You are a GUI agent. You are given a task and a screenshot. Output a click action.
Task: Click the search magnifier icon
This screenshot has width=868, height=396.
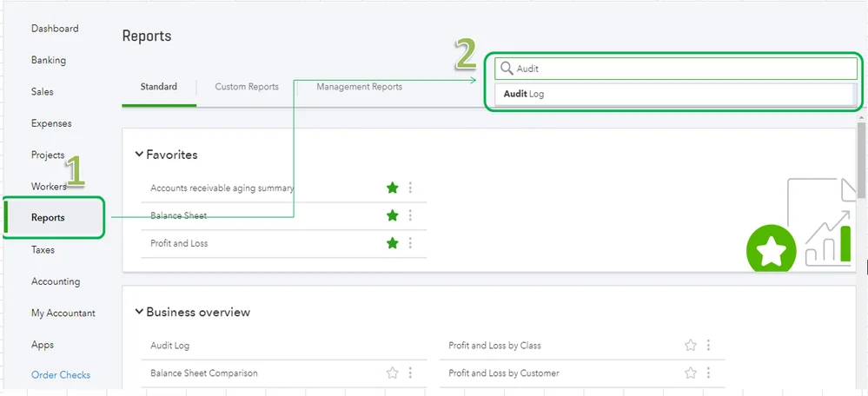(507, 69)
